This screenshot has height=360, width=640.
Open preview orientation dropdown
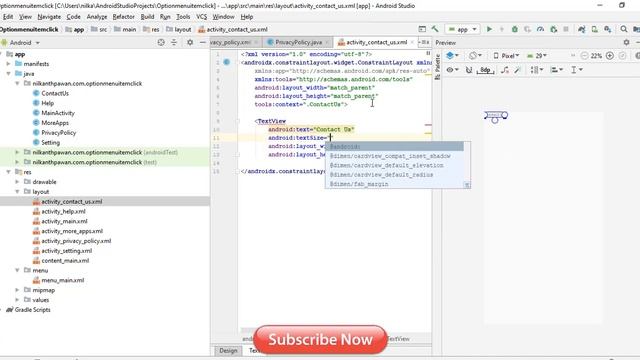point(475,56)
